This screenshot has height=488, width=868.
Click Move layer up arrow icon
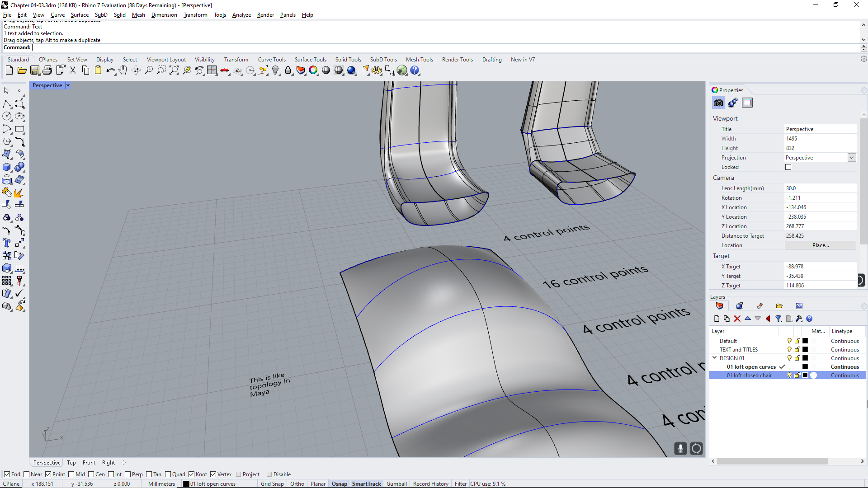(x=748, y=319)
